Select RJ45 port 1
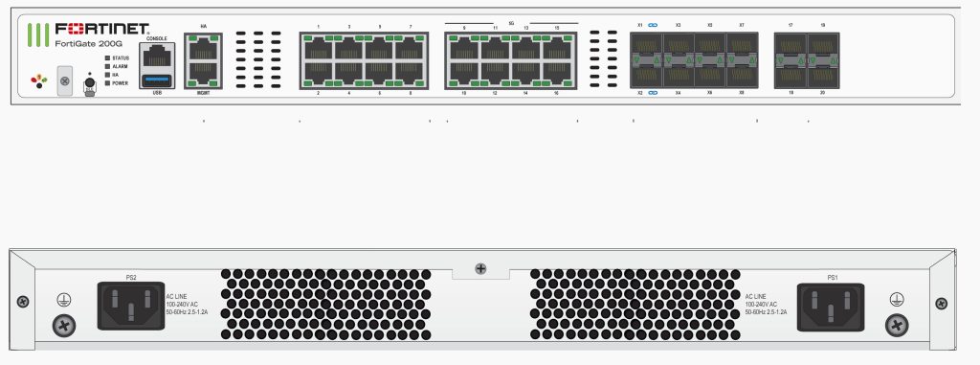Image resolution: width=980 pixels, height=365 pixels. tap(318, 48)
